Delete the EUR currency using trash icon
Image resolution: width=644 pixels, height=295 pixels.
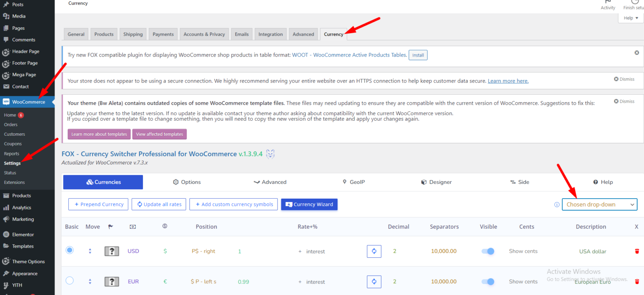click(637, 281)
